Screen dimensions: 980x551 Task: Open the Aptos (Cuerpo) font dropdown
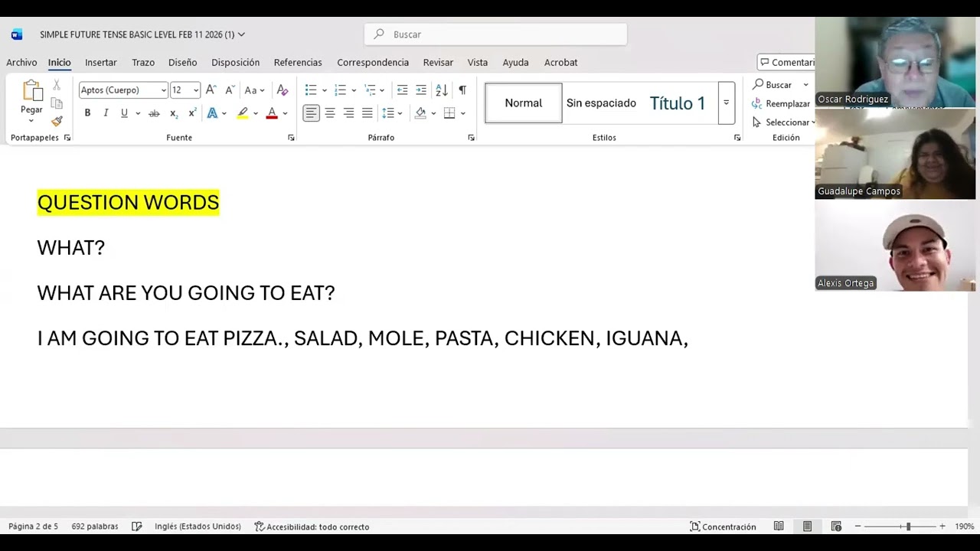click(163, 90)
